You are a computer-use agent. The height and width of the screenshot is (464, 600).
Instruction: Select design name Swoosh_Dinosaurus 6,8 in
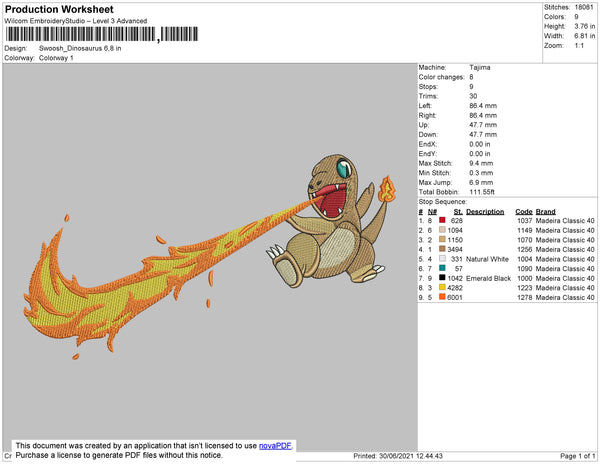(x=80, y=49)
